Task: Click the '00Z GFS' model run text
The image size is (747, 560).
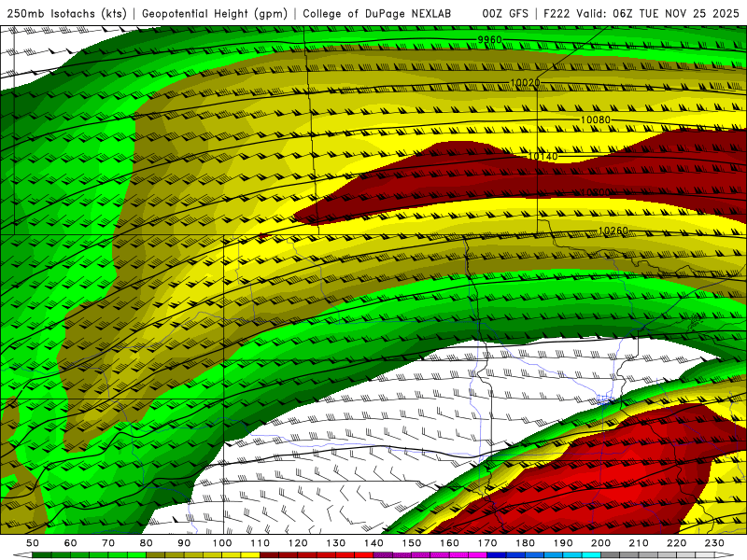Action: point(505,13)
